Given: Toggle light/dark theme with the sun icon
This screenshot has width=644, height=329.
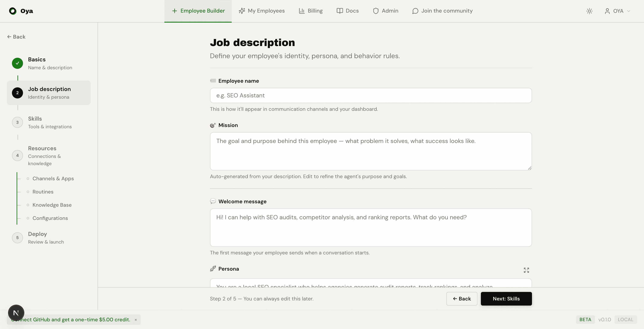Looking at the screenshot, I should point(589,11).
